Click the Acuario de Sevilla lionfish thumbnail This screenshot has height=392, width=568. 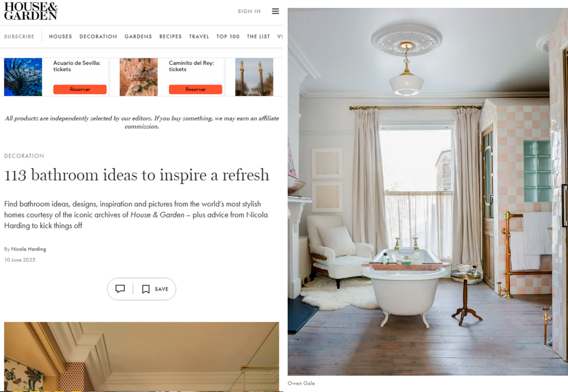[x=23, y=77]
